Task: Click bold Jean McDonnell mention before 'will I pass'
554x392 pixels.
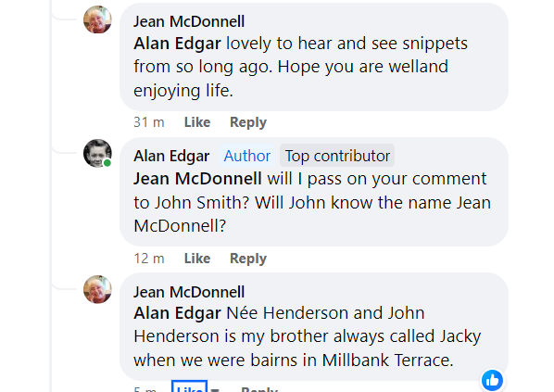Action: (x=197, y=179)
